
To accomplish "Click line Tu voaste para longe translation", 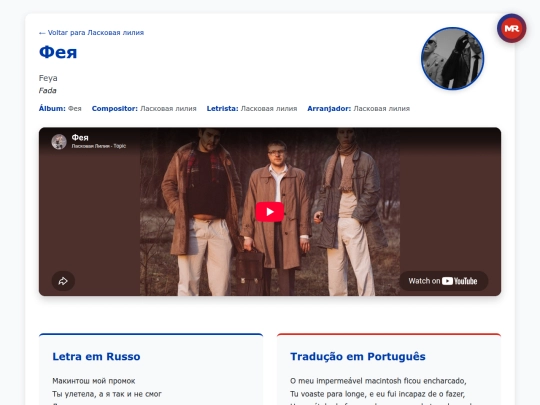I will [377, 394].
